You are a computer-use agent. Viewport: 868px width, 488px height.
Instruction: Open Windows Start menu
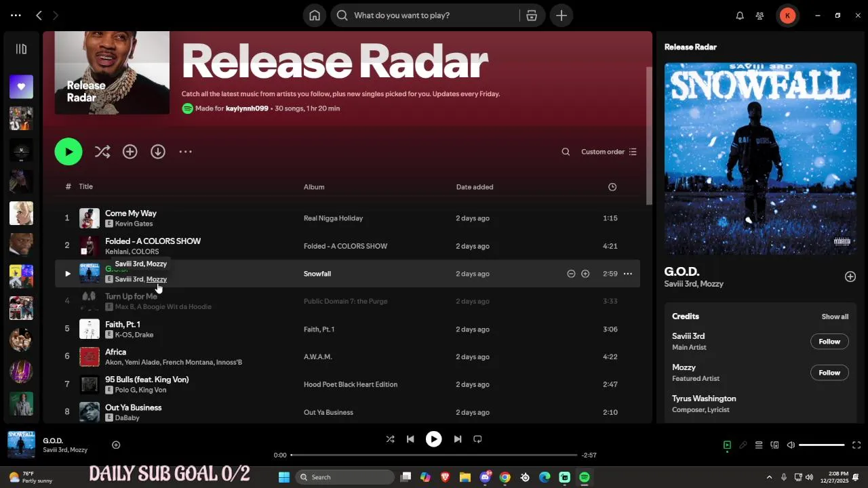point(284,477)
